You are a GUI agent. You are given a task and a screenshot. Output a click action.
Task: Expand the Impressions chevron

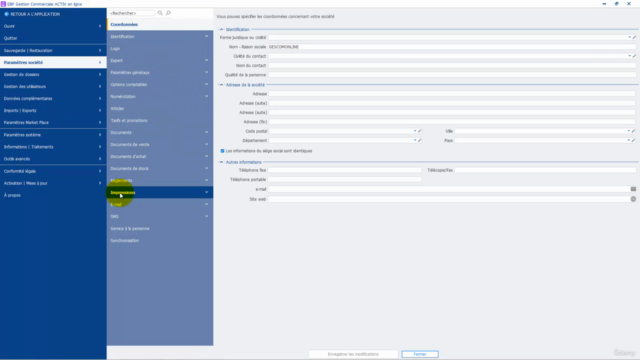click(x=207, y=192)
